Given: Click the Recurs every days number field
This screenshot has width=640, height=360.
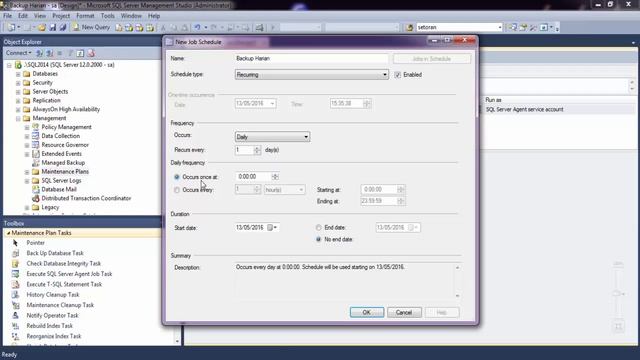Looking at the screenshot, I should (x=244, y=150).
